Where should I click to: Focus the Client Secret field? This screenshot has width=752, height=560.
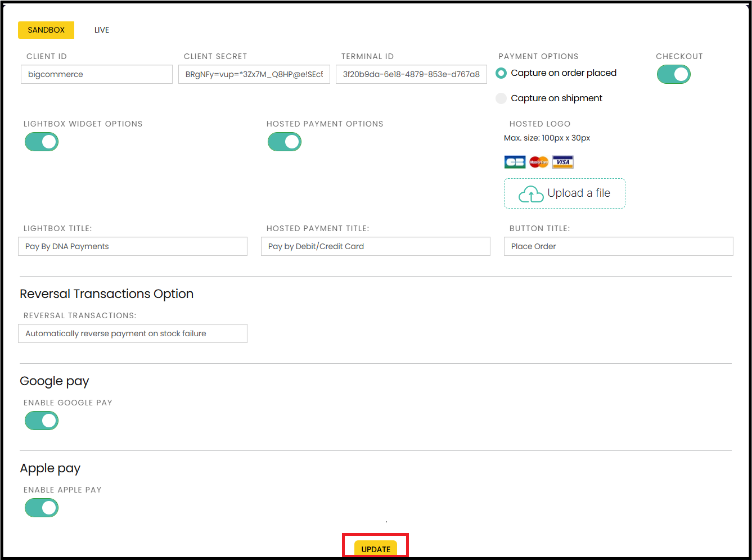click(254, 74)
